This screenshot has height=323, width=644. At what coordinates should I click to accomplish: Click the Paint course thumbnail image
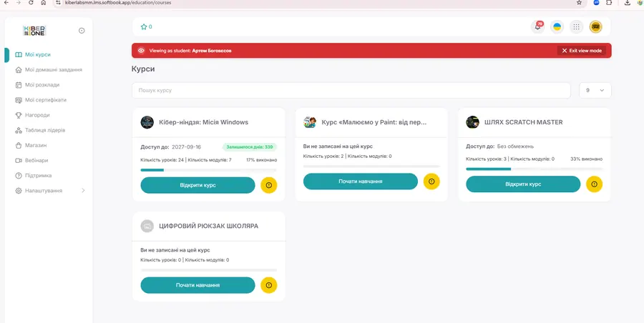tap(310, 122)
